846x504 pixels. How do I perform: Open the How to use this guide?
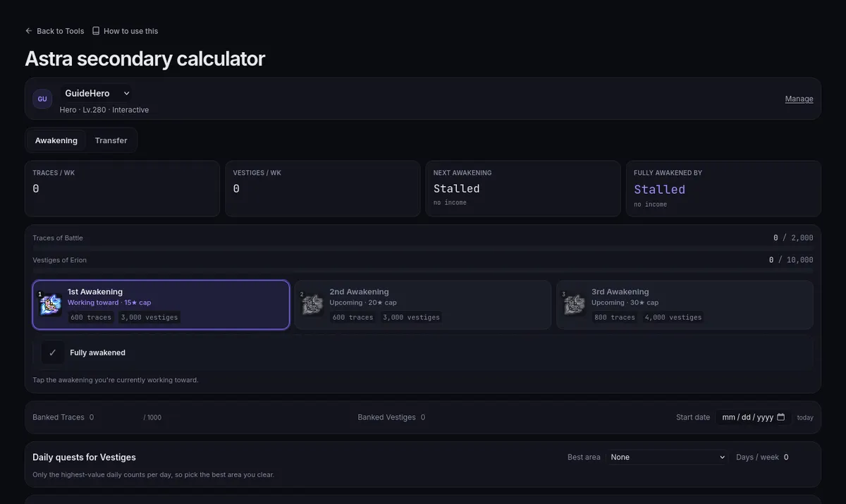coord(125,31)
